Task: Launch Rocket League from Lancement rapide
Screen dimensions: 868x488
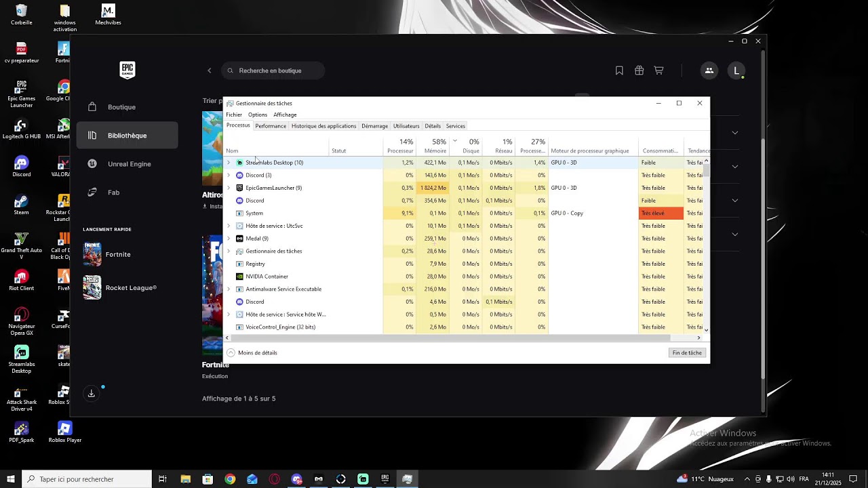Action: pyautogui.click(x=127, y=288)
